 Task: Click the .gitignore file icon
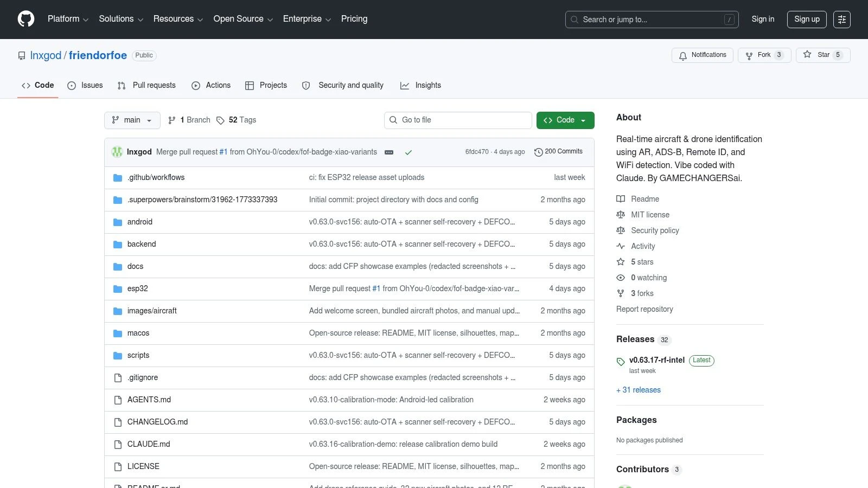click(x=118, y=378)
